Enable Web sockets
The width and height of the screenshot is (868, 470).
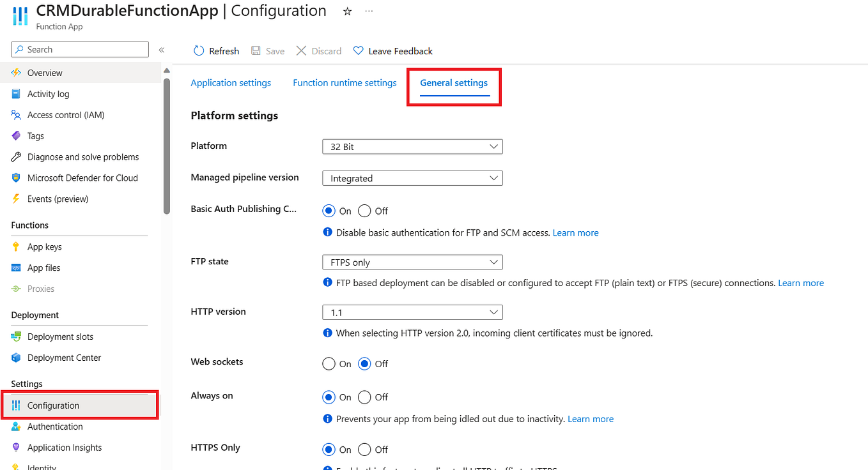pyautogui.click(x=329, y=364)
